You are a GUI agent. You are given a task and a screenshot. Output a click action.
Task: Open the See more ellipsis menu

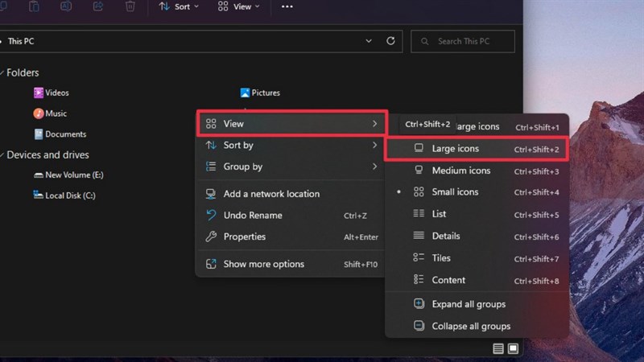click(x=287, y=6)
